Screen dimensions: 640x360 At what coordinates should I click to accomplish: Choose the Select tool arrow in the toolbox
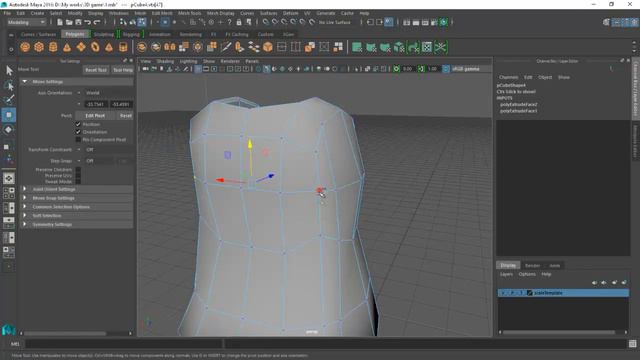[9, 71]
